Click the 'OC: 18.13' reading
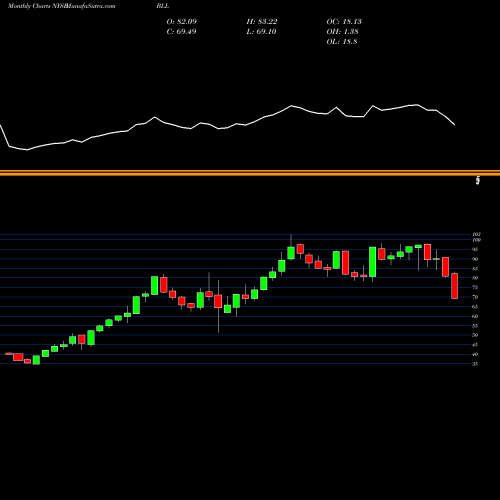This screenshot has width=500, height=500. click(344, 22)
